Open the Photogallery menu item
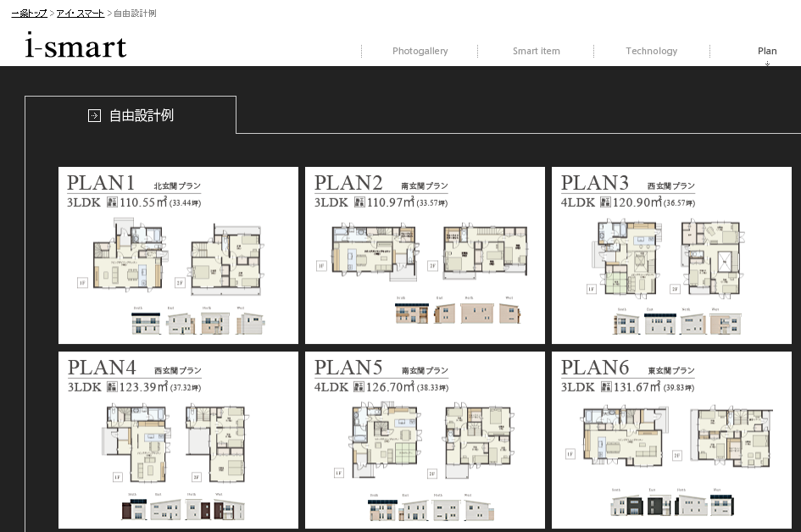 [420, 51]
